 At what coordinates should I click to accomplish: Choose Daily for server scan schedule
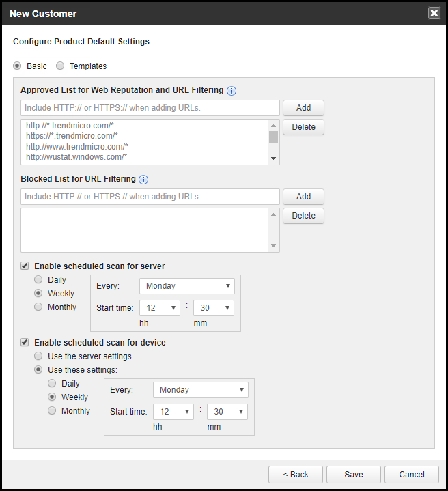coord(39,280)
